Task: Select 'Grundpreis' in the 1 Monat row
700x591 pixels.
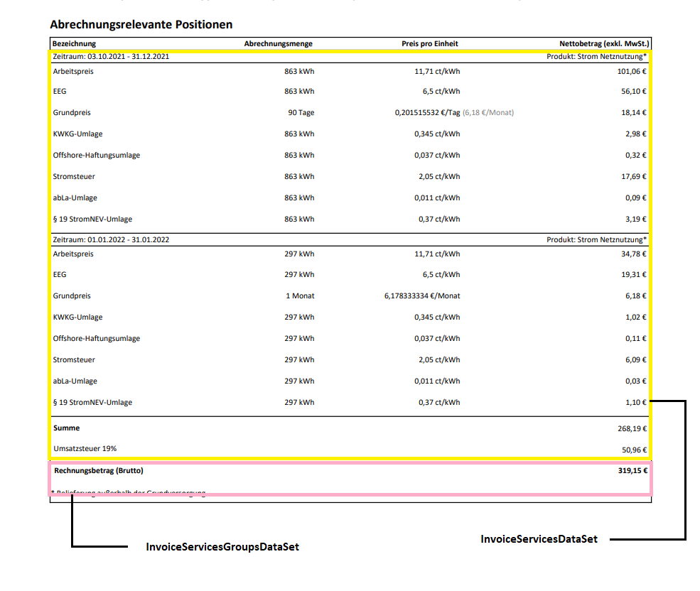Action: tap(72, 296)
